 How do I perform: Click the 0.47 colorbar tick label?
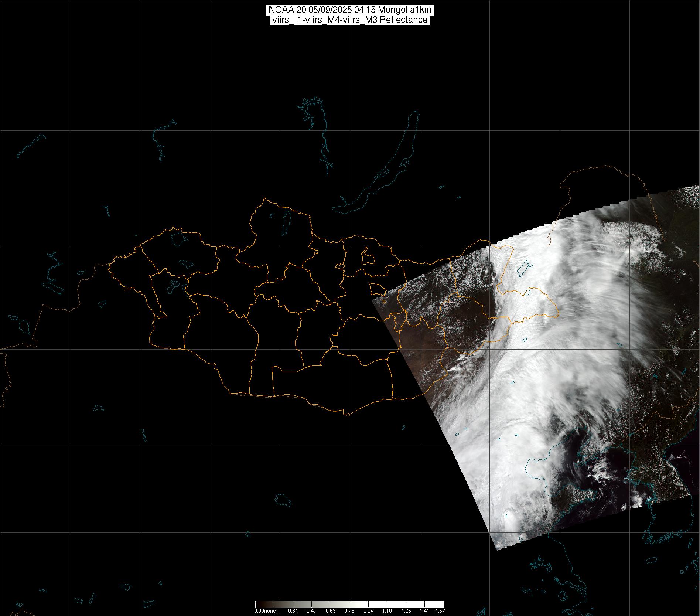click(312, 611)
